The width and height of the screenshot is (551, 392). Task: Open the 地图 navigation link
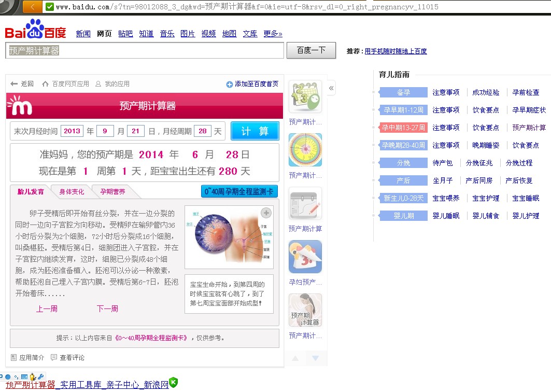(230, 33)
